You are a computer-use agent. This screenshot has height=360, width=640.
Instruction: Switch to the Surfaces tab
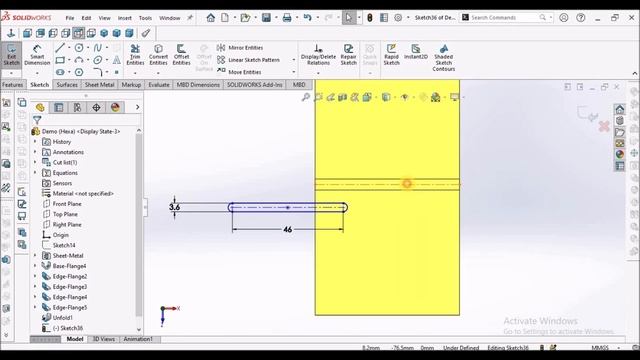[x=67, y=85]
